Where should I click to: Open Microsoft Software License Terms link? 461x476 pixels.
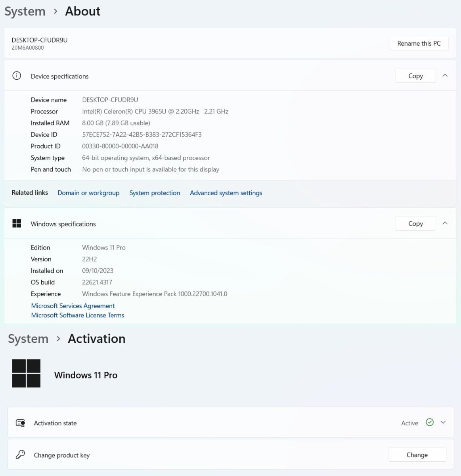[x=78, y=315]
